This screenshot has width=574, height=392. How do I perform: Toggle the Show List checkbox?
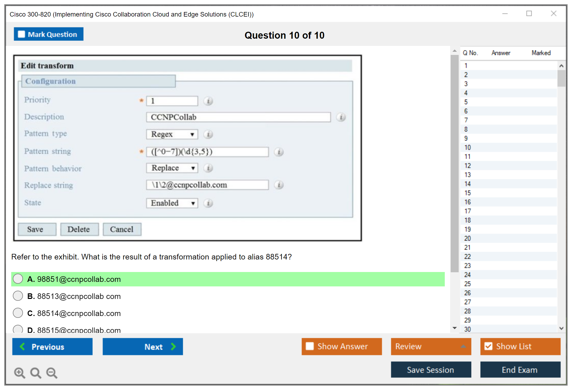[488, 346]
